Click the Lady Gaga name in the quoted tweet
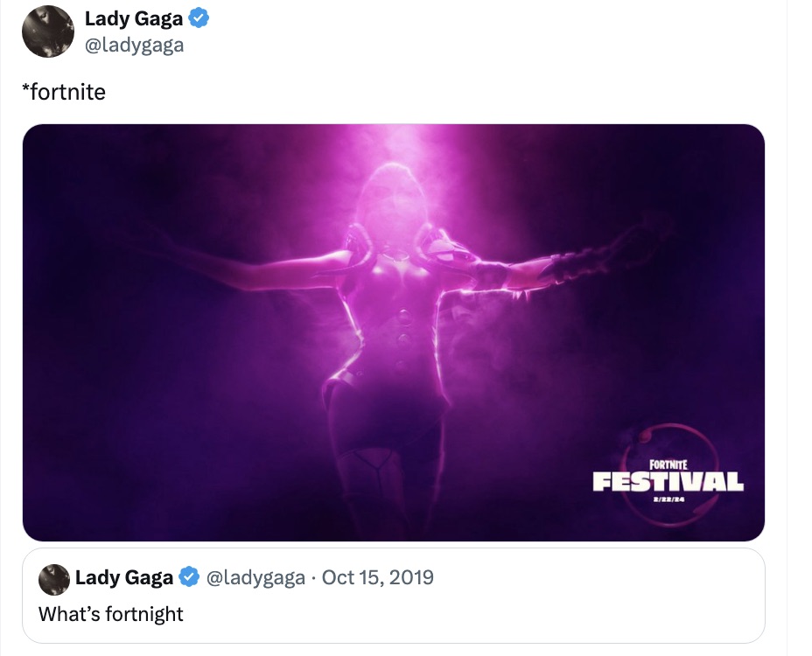 123,577
